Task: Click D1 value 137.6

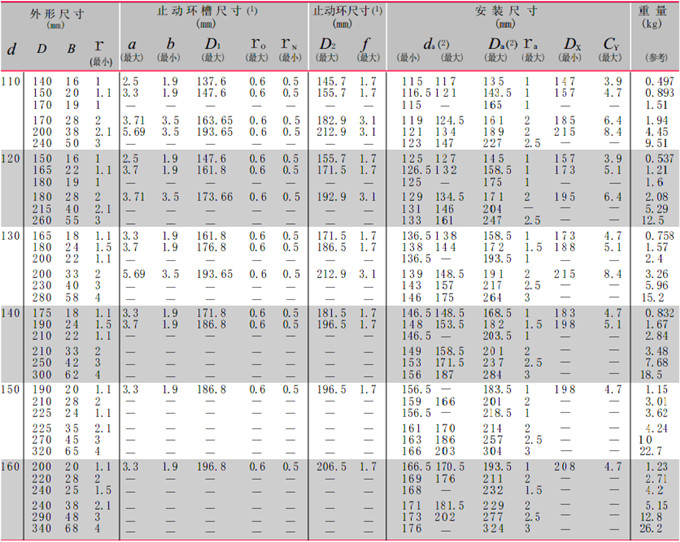Action: [212, 81]
